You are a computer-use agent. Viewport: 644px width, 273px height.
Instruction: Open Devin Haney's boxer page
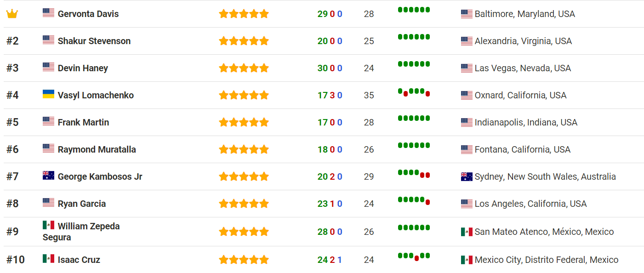pos(83,68)
